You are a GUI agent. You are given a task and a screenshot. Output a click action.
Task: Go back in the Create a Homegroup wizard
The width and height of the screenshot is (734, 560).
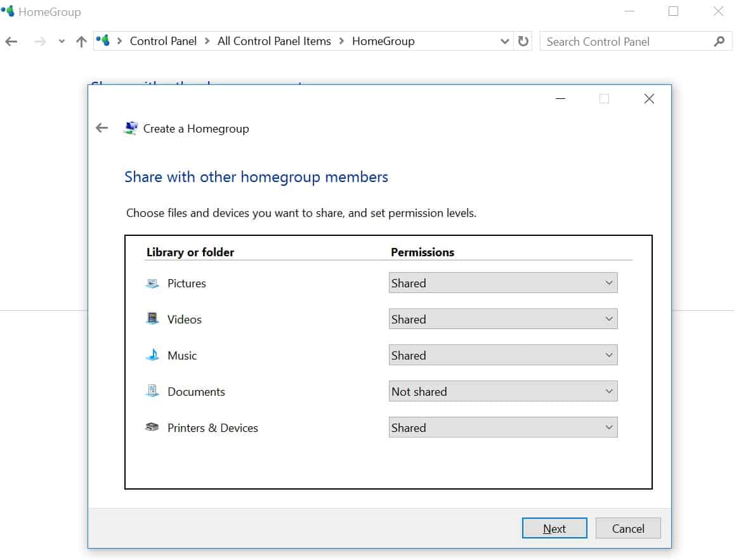click(x=102, y=127)
